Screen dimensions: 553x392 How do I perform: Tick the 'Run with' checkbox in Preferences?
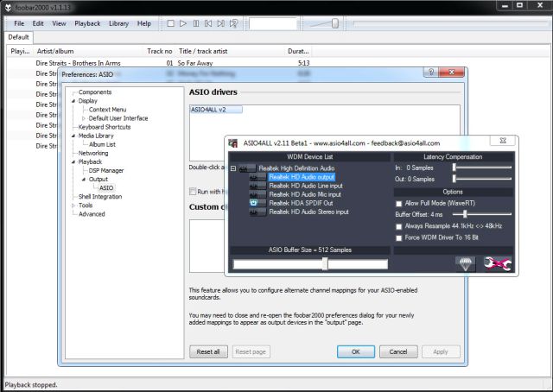[x=193, y=192]
